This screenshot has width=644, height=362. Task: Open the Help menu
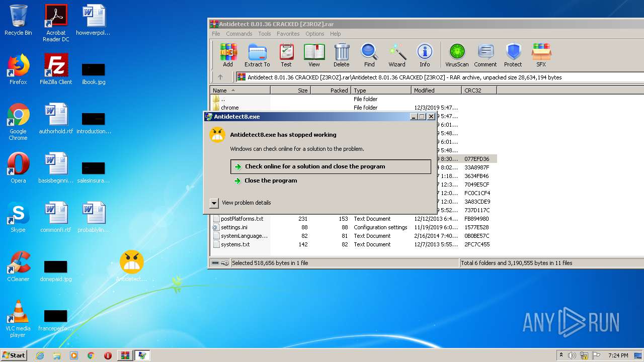[336, 34]
